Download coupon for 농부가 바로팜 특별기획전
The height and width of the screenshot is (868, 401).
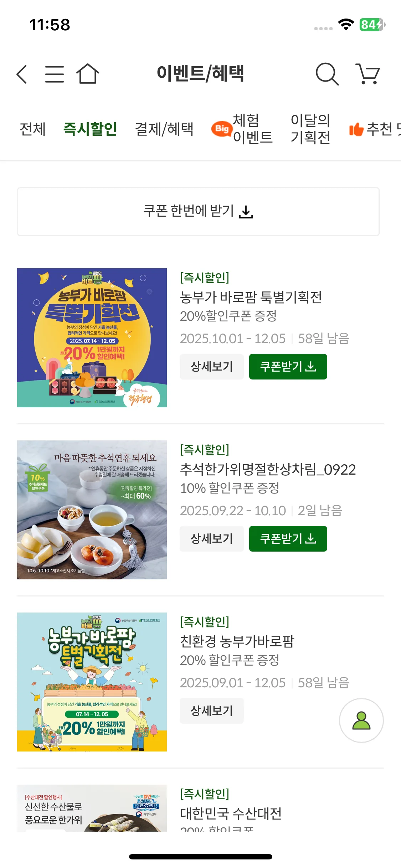pos(288,367)
